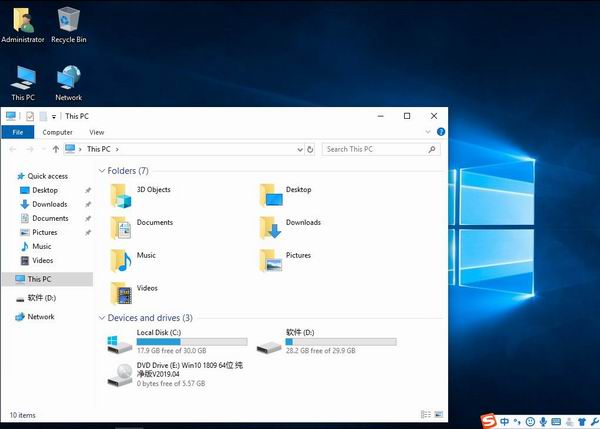Select the Downloads folder in Folders group

tap(290, 228)
